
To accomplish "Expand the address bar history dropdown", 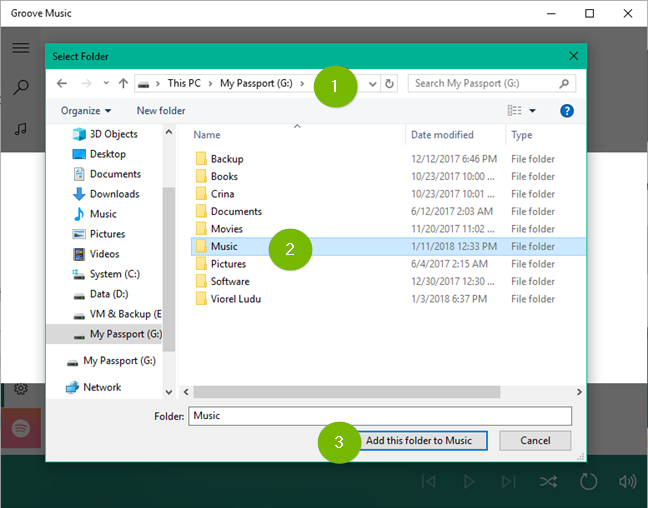I will tap(372, 84).
